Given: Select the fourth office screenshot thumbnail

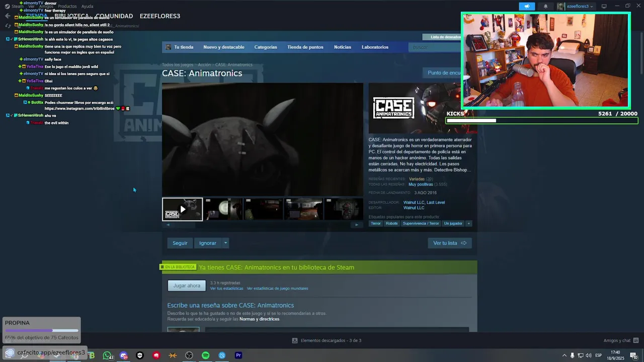Looking at the screenshot, I should 303,209.
